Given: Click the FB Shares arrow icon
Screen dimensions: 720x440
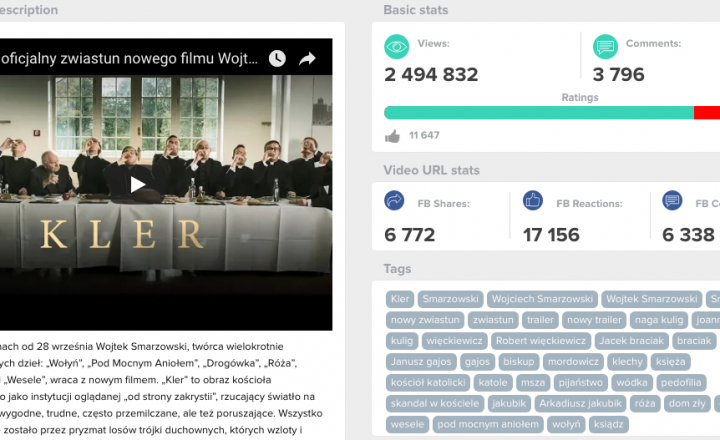Looking at the screenshot, I should [394, 200].
